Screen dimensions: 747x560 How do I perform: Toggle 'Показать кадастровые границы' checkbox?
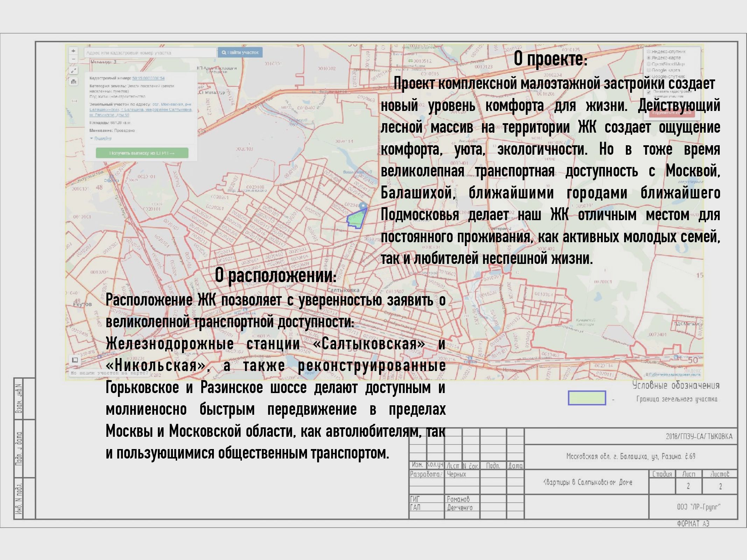click(x=649, y=92)
